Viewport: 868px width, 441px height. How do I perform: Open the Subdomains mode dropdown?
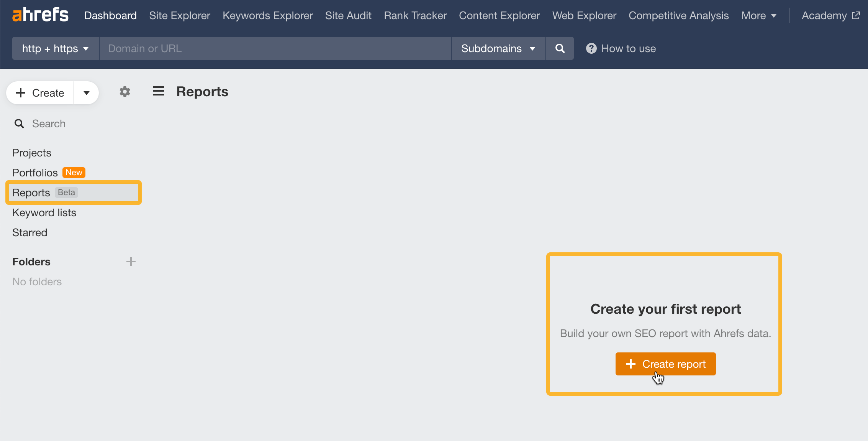click(x=497, y=48)
